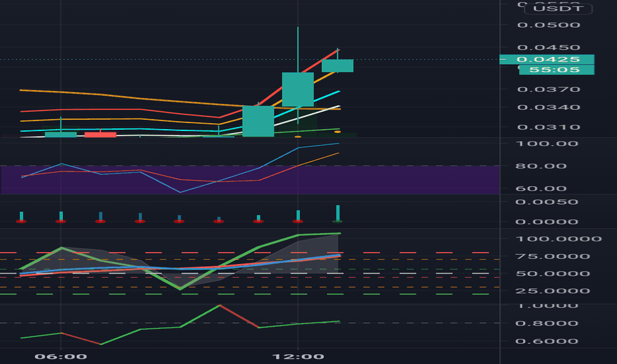Screen dimensions: 617x364
Task: Click the 0.0370 price axis label
Action: point(549,90)
